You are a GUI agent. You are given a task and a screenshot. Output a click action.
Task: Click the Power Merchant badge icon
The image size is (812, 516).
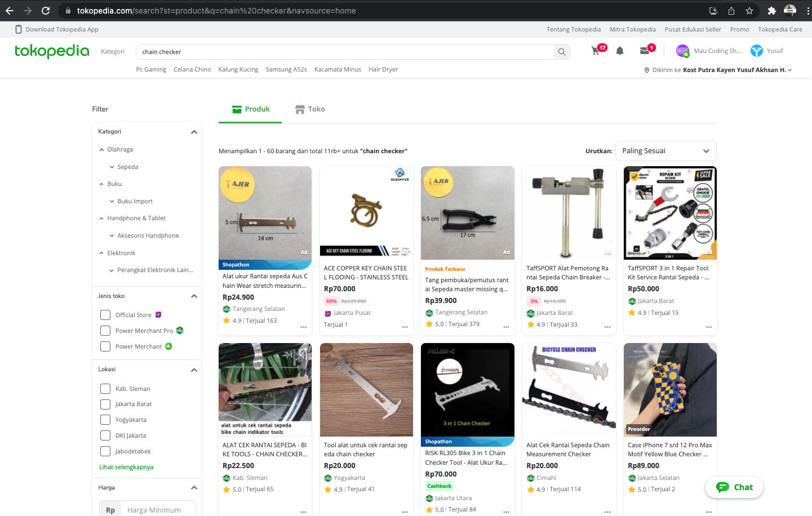[x=168, y=346]
